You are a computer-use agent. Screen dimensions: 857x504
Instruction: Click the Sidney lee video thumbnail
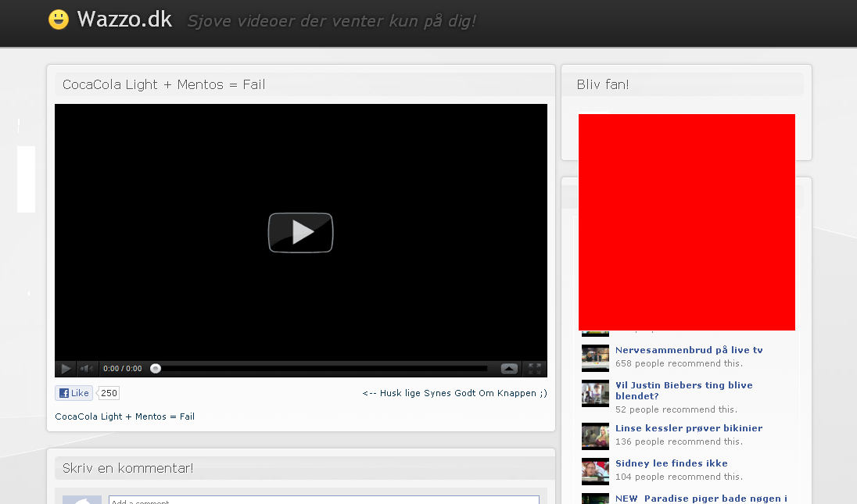point(595,471)
